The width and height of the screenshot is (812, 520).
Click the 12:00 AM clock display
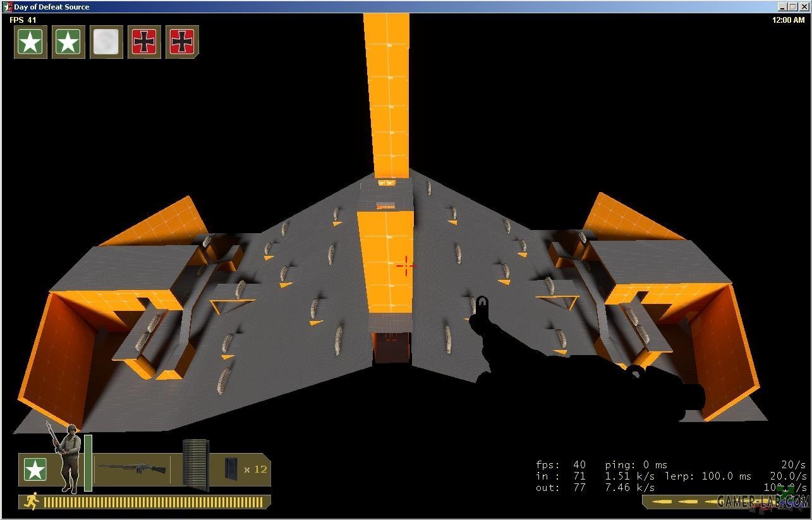788,20
